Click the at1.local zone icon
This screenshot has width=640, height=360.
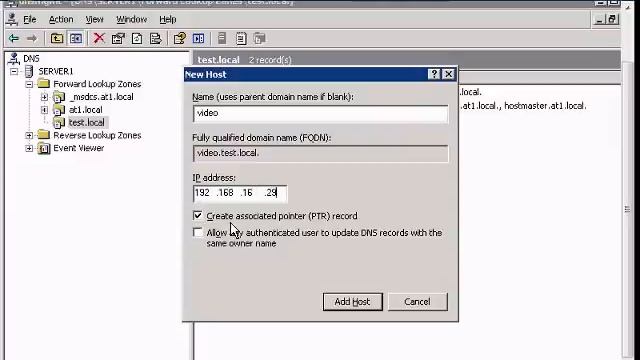tap(59, 110)
